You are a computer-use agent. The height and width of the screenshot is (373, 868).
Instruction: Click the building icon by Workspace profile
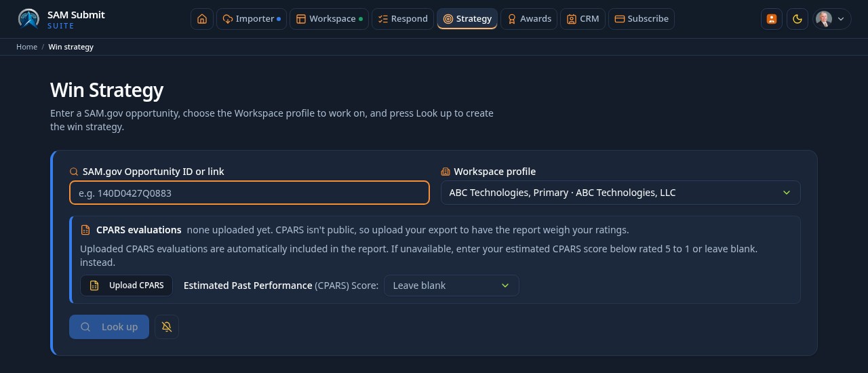coord(446,172)
